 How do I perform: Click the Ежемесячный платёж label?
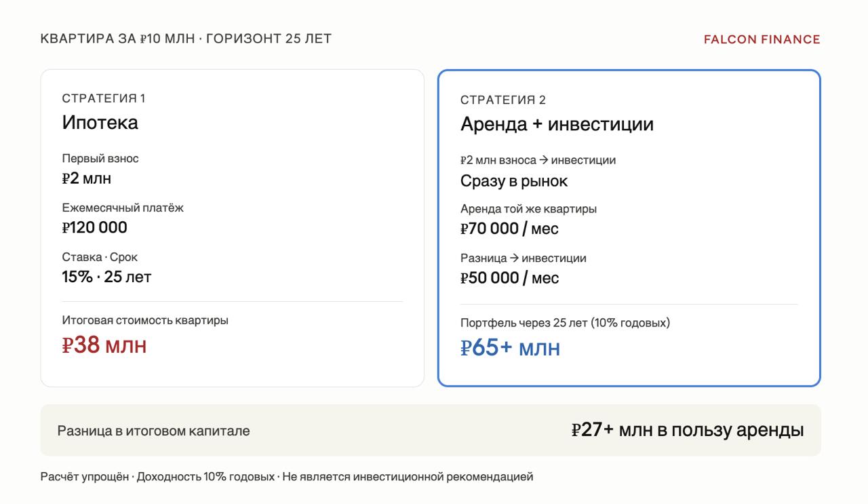[x=123, y=208]
